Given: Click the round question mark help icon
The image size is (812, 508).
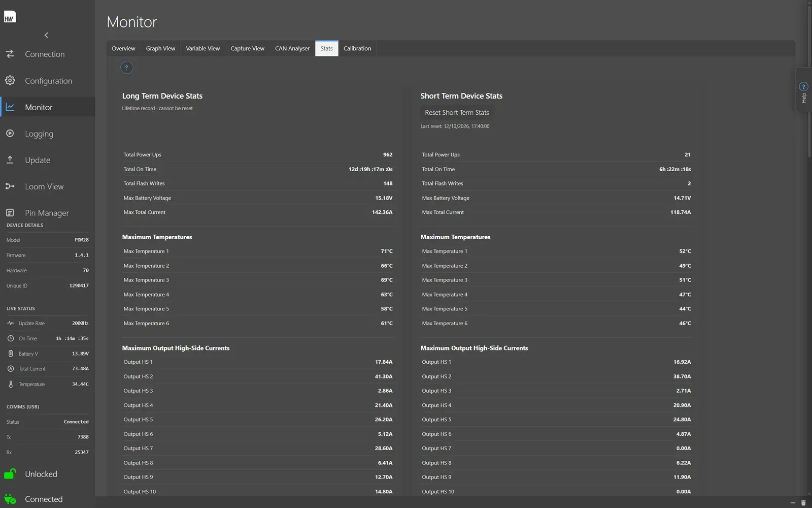Looking at the screenshot, I should tap(126, 67).
